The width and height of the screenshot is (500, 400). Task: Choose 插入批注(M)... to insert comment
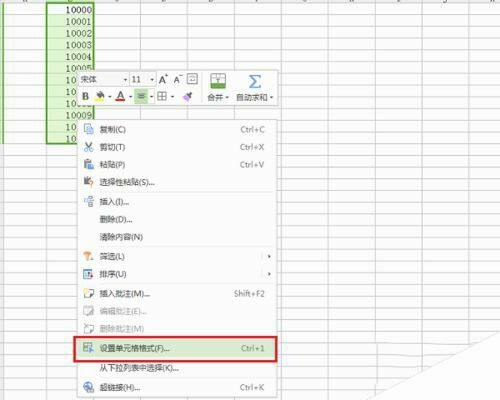177,294
